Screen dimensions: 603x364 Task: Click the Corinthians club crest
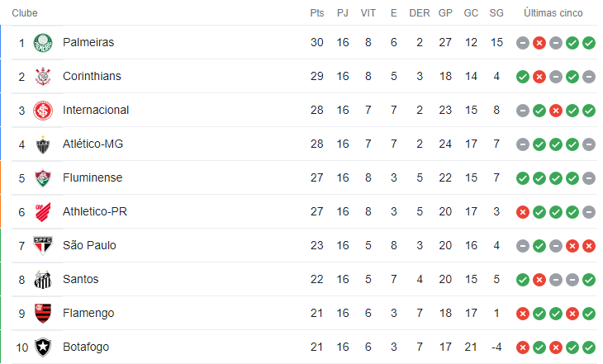point(43,77)
